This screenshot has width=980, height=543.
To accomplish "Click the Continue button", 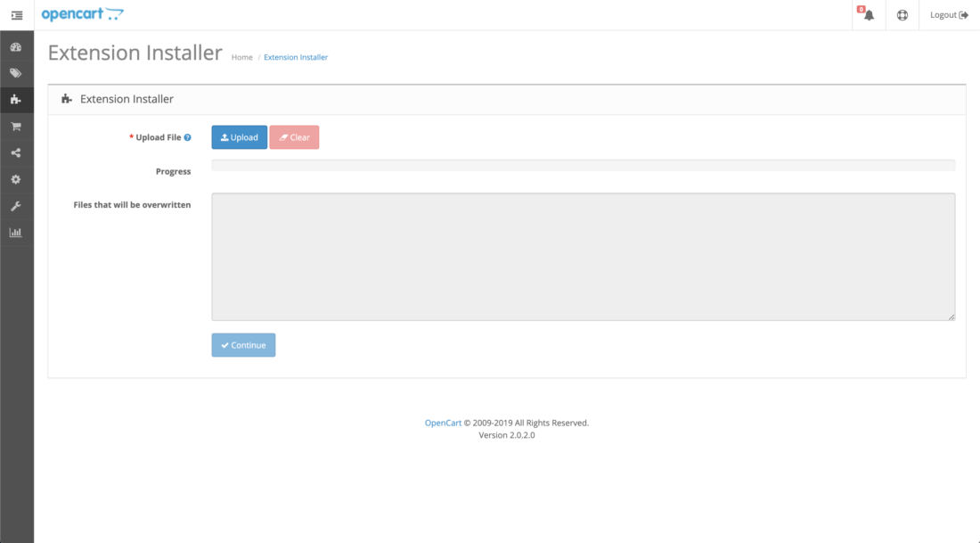I will (244, 345).
